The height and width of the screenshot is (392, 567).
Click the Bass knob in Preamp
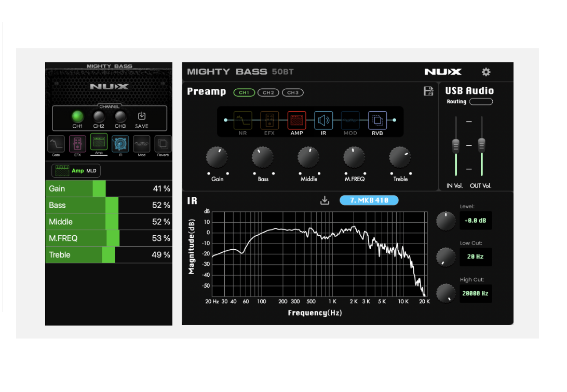263,157
